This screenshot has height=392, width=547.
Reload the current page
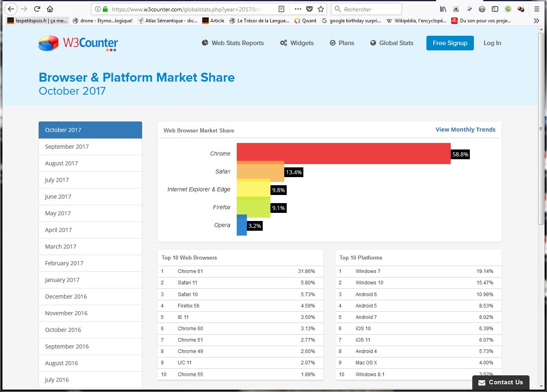pyautogui.click(x=37, y=9)
